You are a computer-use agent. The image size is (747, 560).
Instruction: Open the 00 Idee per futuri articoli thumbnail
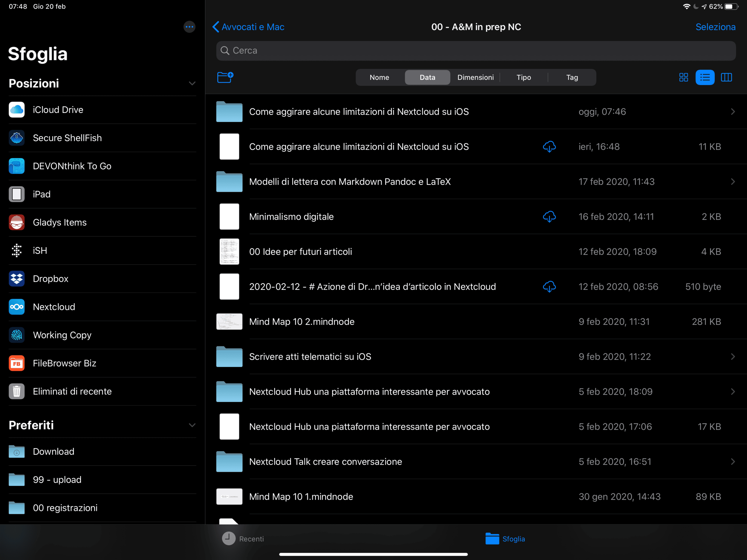[229, 252]
